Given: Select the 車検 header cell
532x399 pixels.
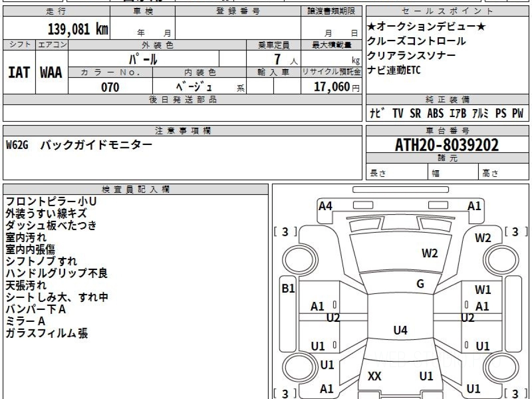Looking at the screenshot, I should coord(142,12).
